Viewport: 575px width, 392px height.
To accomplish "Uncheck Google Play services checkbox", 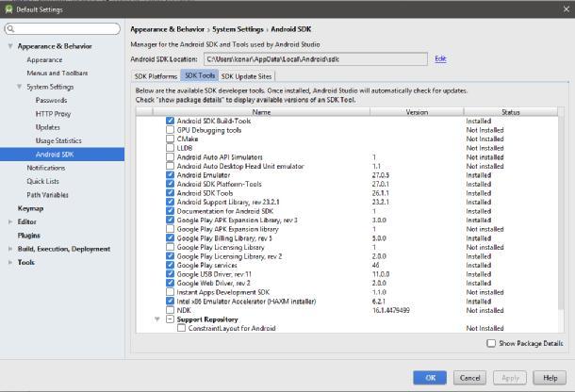I will click(170, 265).
